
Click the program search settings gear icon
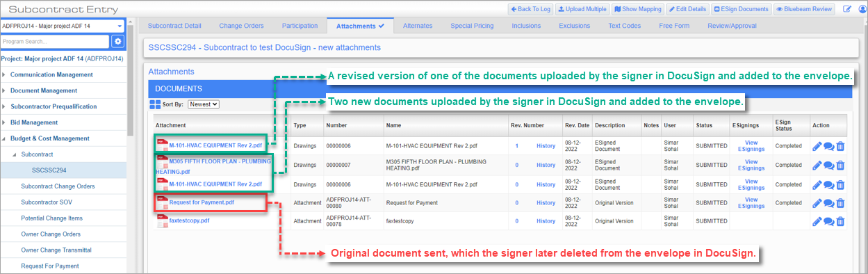[x=118, y=42]
